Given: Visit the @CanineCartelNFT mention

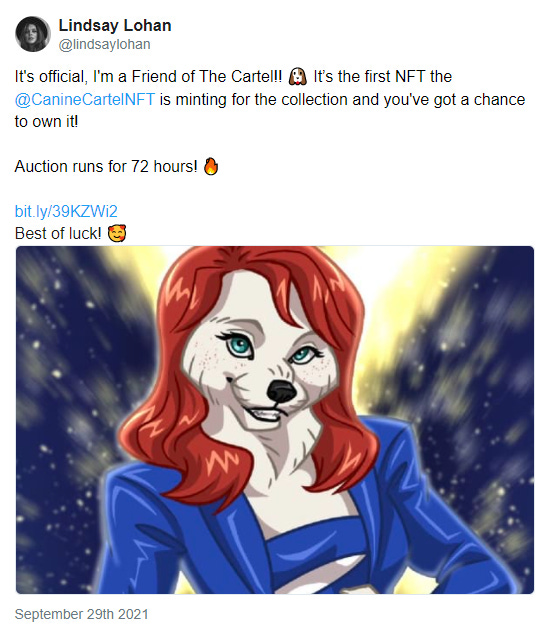Looking at the screenshot, I should coord(84,99).
